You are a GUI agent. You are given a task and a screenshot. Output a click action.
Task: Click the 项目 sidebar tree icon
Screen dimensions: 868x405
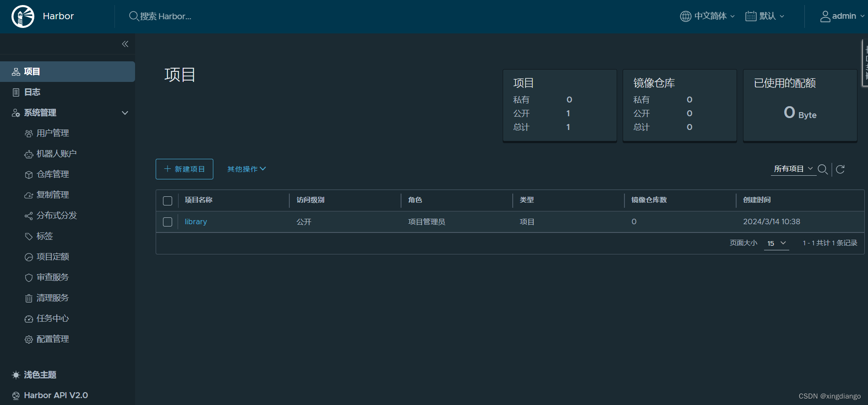pos(16,72)
